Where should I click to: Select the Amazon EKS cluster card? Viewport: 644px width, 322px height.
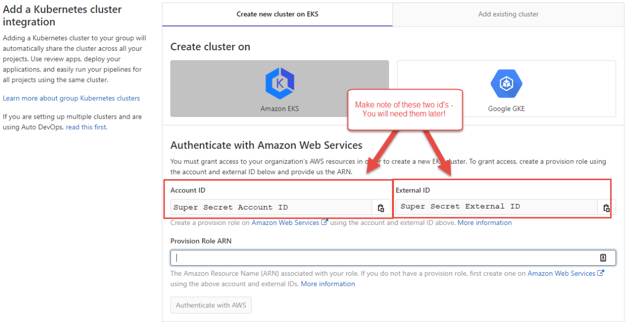pyautogui.click(x=280, y=89)
